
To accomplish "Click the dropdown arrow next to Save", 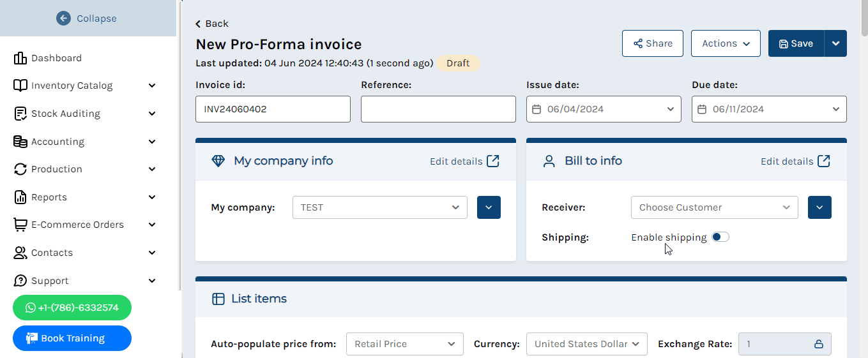I will 835,43.
